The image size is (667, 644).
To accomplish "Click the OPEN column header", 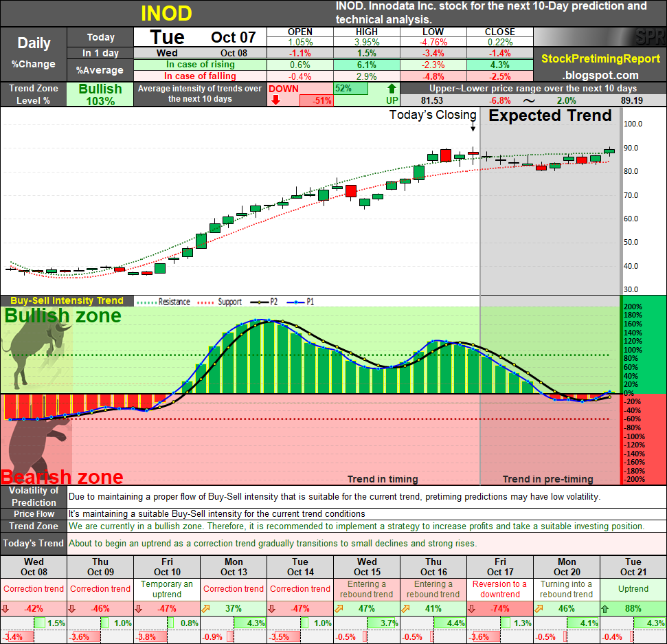I will (300, 32).
